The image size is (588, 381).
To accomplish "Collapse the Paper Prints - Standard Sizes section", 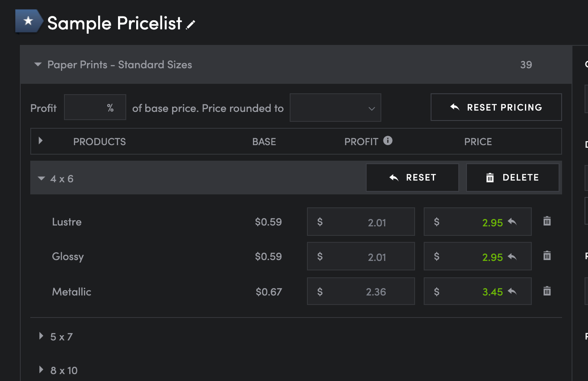I will (38, 65).
